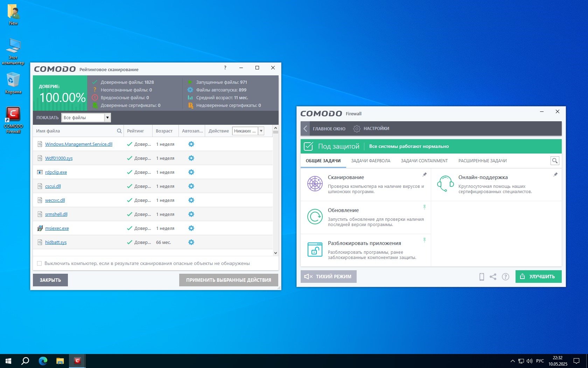Click the Unblock applications padlock icon
Viewport: 588px width, 368px height.
[315, 250]
